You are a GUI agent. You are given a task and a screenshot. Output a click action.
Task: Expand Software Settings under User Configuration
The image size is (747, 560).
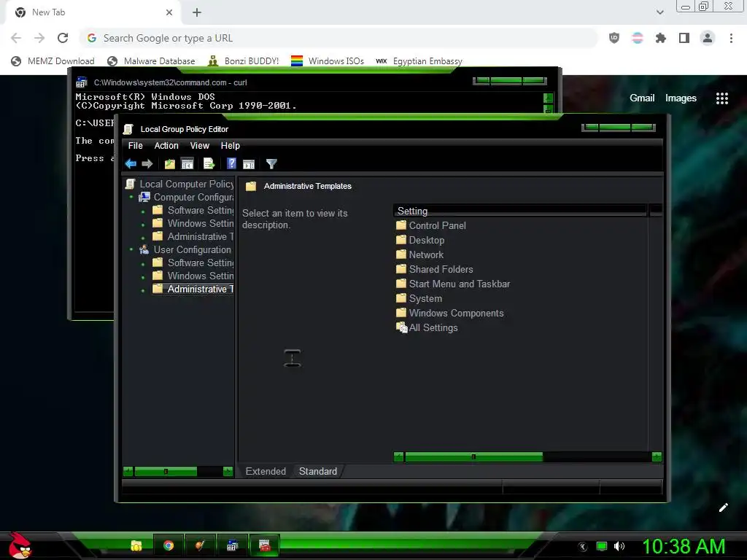click(x=143, y=264)
